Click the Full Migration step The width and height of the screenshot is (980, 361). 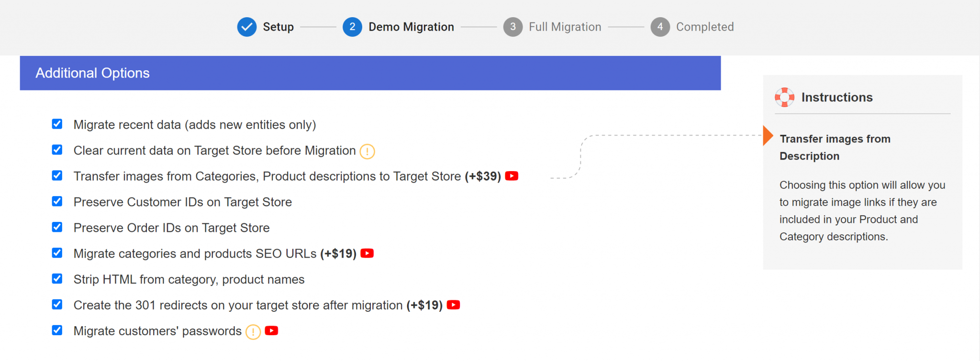pos(512,27)
